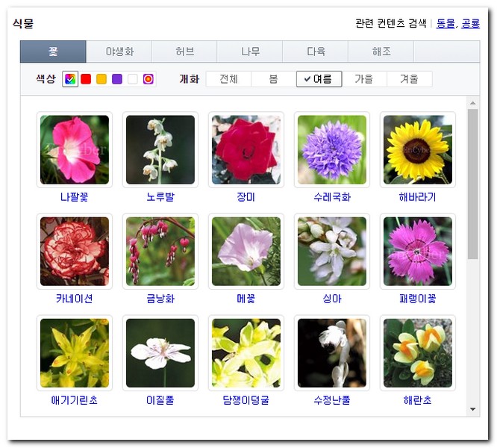
Task: Open the 공룡 related content link
Action: coord(470,23)
